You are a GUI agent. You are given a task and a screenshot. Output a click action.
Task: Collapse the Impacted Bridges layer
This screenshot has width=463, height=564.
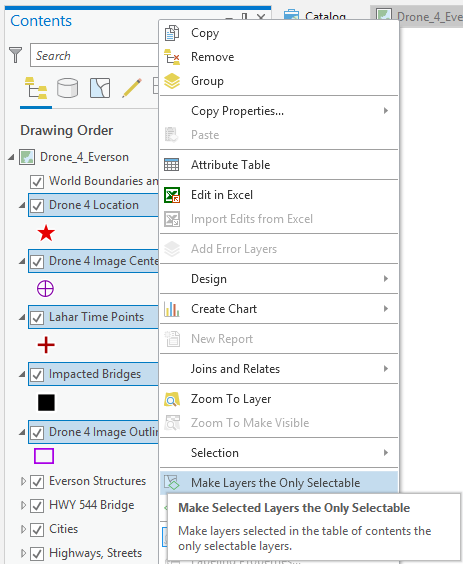pyautogui.click(x=22, y=374)
